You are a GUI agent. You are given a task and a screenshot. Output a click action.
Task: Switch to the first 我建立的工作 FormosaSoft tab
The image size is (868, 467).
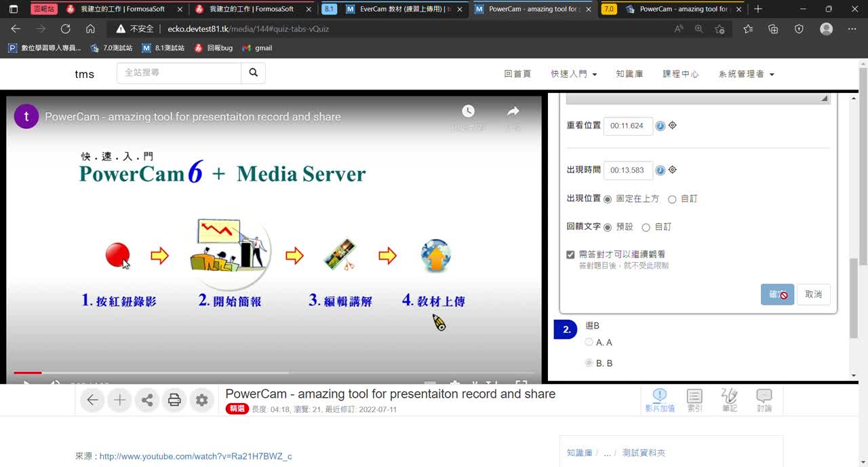point(124,9)
